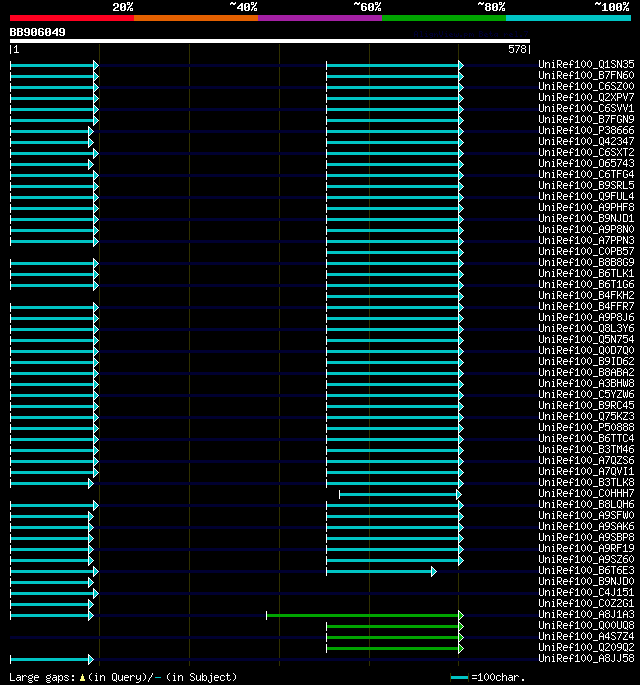Select the UniRef100_Q42347 label
This screenshot has height=685, width=640.
(586, 142)
